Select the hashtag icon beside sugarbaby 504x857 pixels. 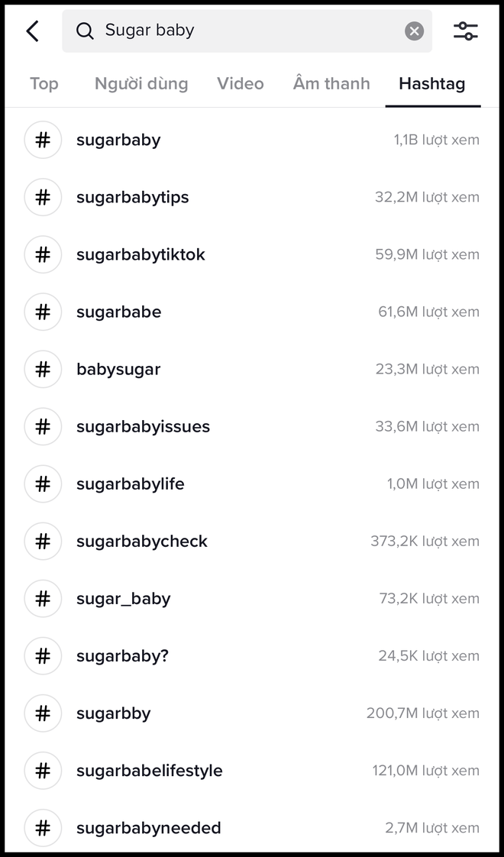pos(43,140)
